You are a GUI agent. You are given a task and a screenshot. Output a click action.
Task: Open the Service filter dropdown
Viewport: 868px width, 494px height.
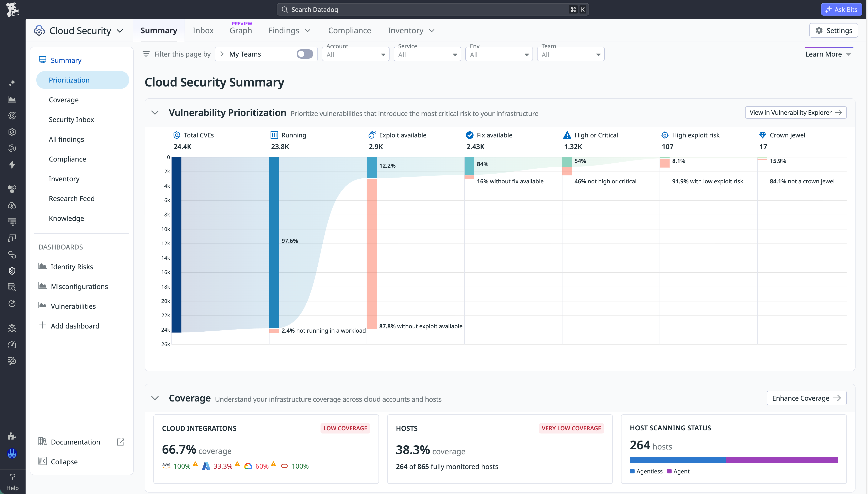coord(427,54)
